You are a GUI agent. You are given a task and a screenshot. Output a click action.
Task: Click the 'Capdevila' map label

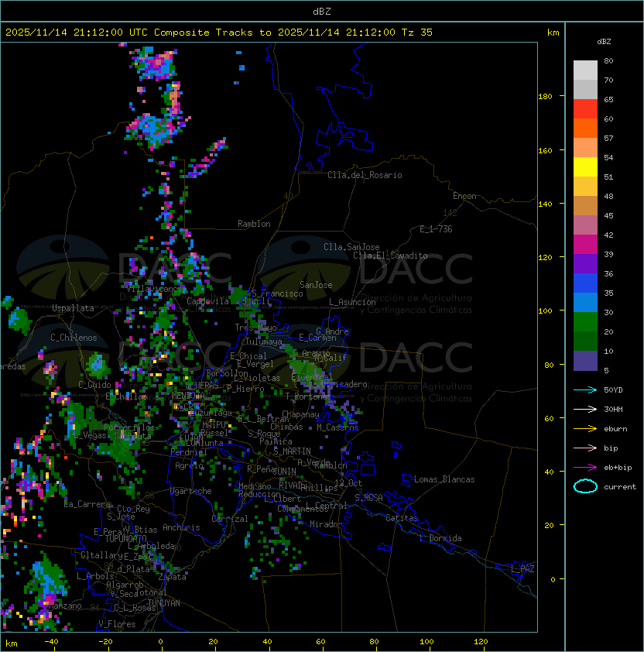[207, 301]
